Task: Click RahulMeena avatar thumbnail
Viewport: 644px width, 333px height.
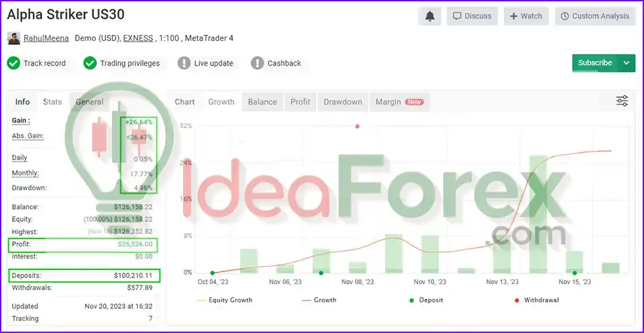Action: click(13, 38)
